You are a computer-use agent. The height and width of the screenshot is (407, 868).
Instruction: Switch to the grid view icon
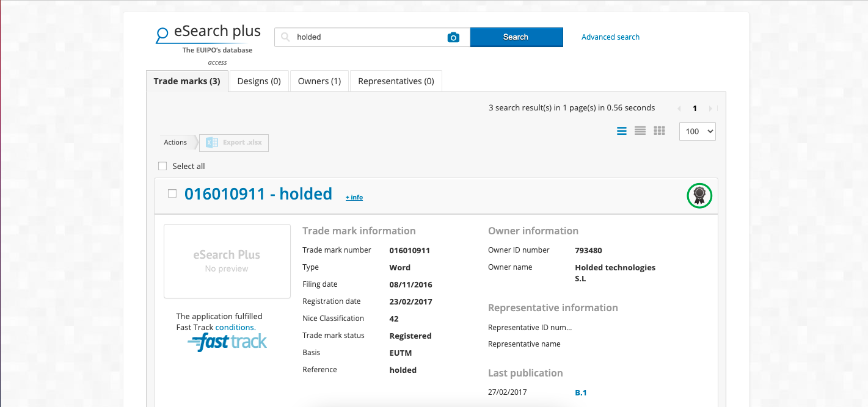(x=659, y=131)
